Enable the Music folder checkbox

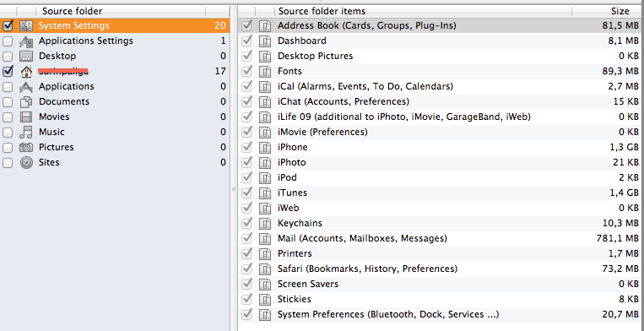[8, 133]
